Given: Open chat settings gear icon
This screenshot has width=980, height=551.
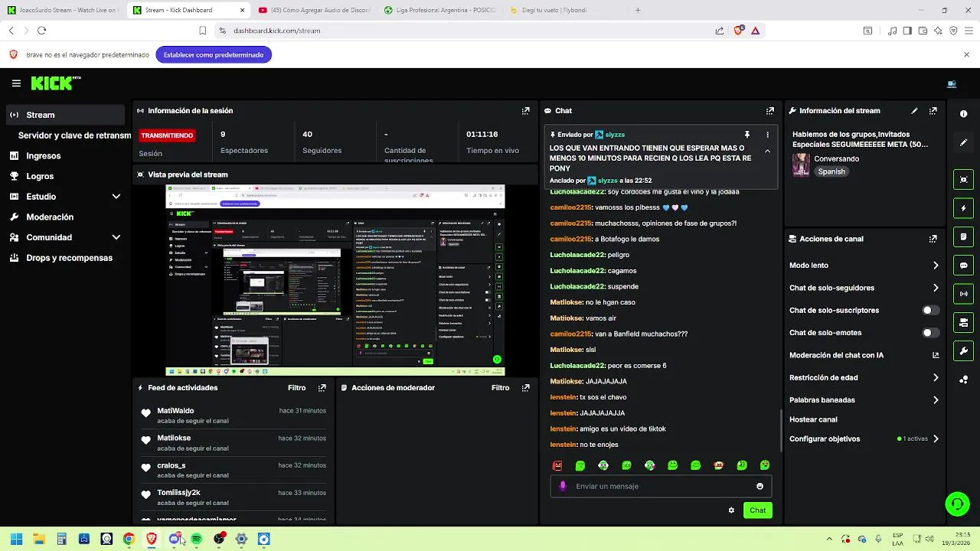Looking at the screenshot, I should 731,510.
